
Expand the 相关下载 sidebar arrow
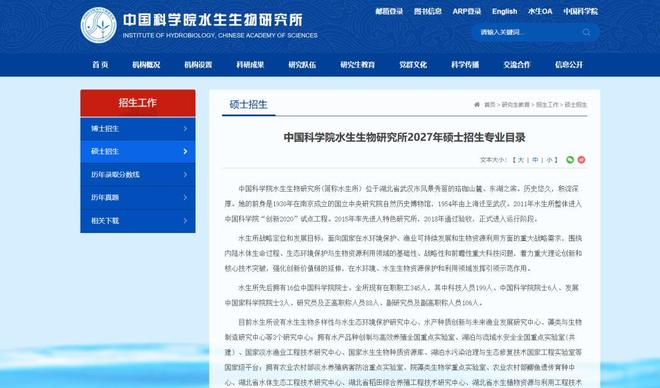[x=185, y=221]
